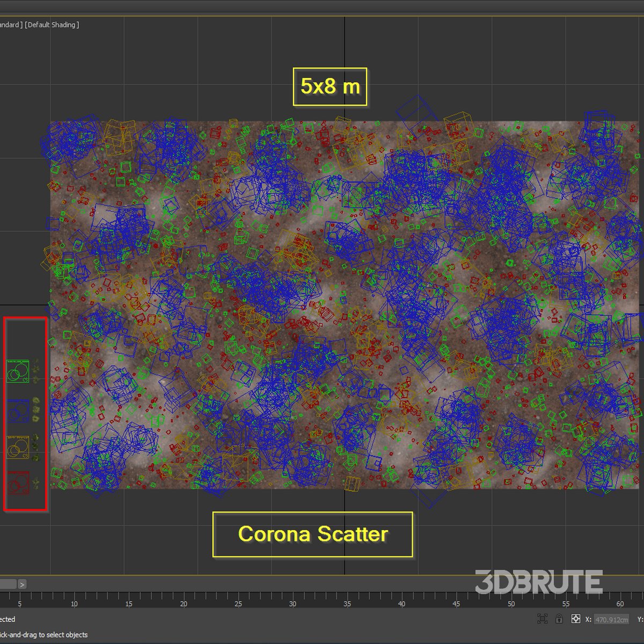Click the Isolate Selection toggle icon
The width and height of the screenshot is (644, 644).
pyautogui.click(x=542, y=619)
